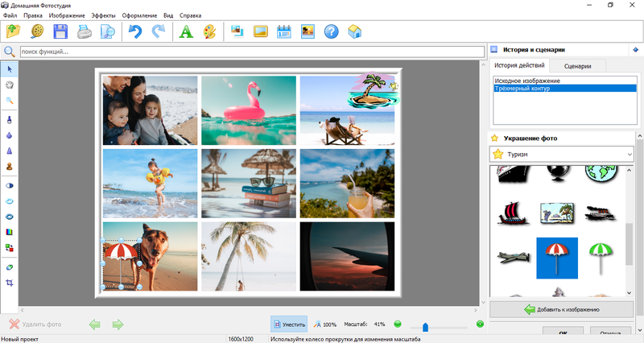Select the hand pan tool

point(10,84)
